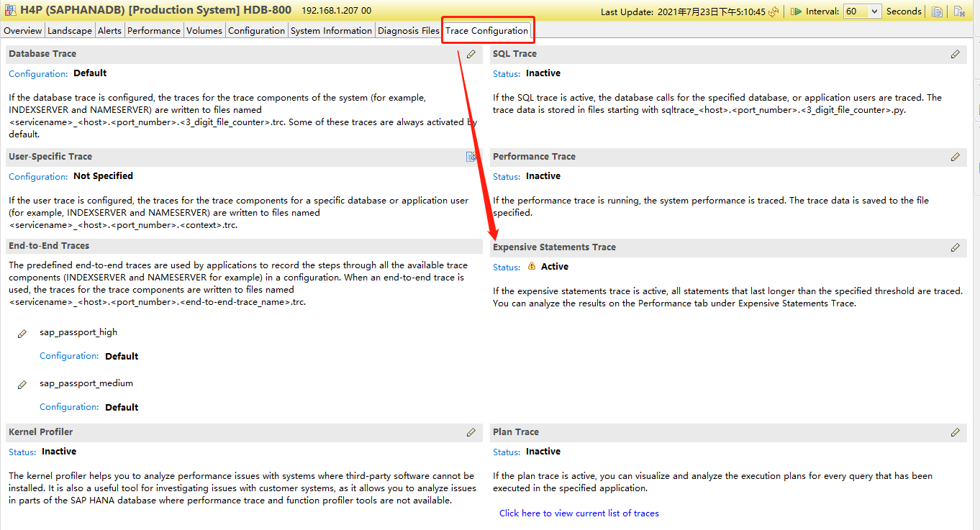Edit the SQL Trace settings
980x530 pixels.
956,54
